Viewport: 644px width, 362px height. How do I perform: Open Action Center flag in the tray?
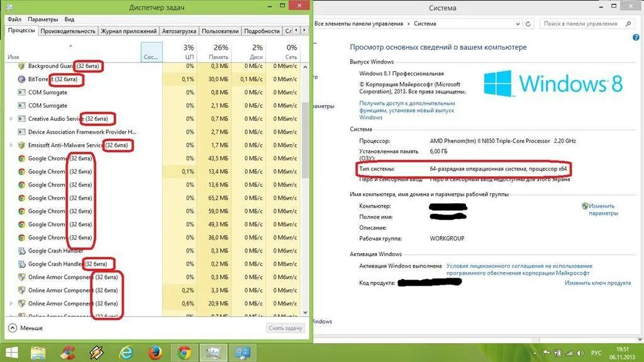click(x=547, y=353)
